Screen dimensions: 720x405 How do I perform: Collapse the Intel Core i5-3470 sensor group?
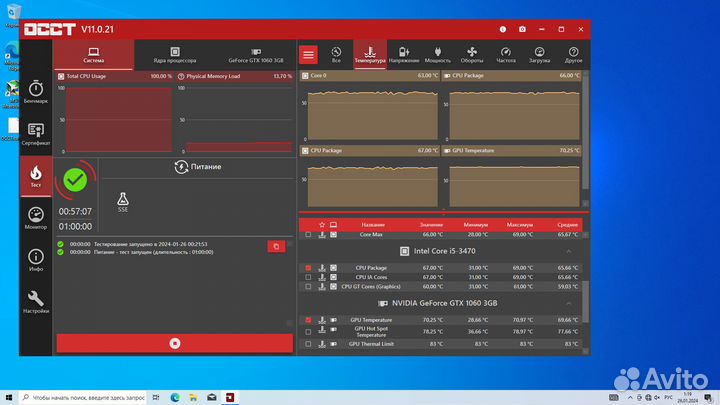point(569,251)
